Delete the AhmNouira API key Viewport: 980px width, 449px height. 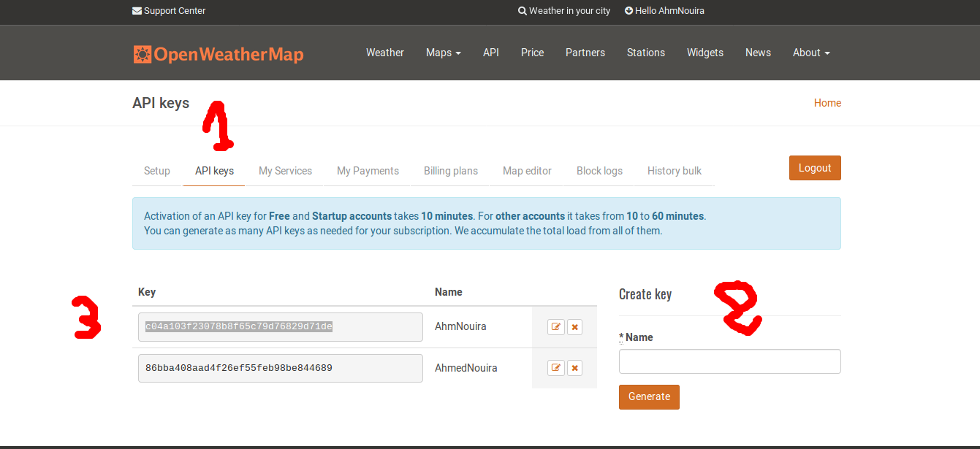pos(575,327)
